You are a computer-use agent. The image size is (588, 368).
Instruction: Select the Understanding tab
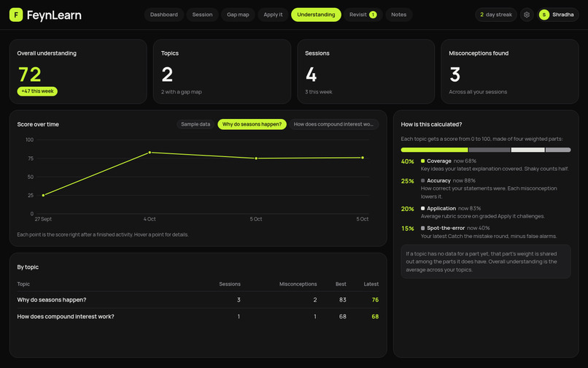(316, 15)
